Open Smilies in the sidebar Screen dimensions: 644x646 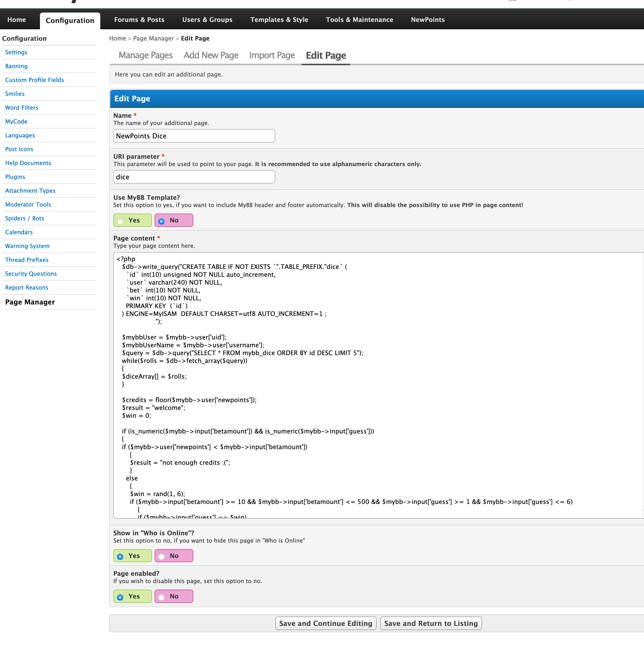pos(15,94)
